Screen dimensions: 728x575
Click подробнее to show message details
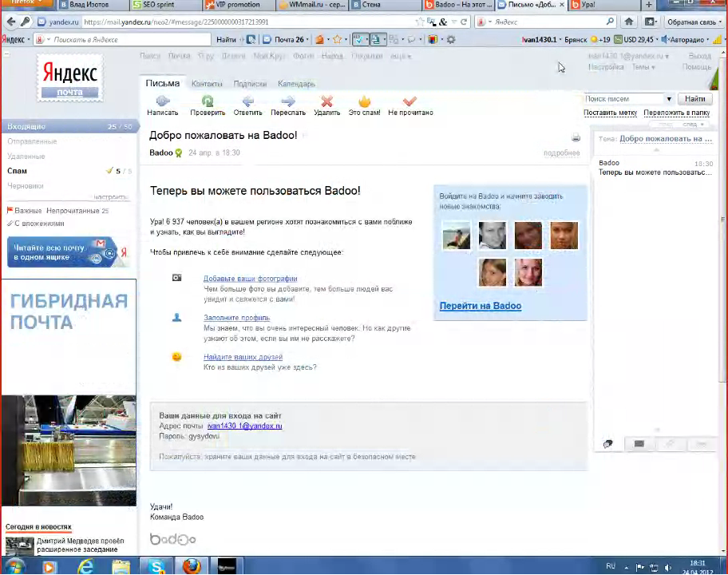point(561,153)
